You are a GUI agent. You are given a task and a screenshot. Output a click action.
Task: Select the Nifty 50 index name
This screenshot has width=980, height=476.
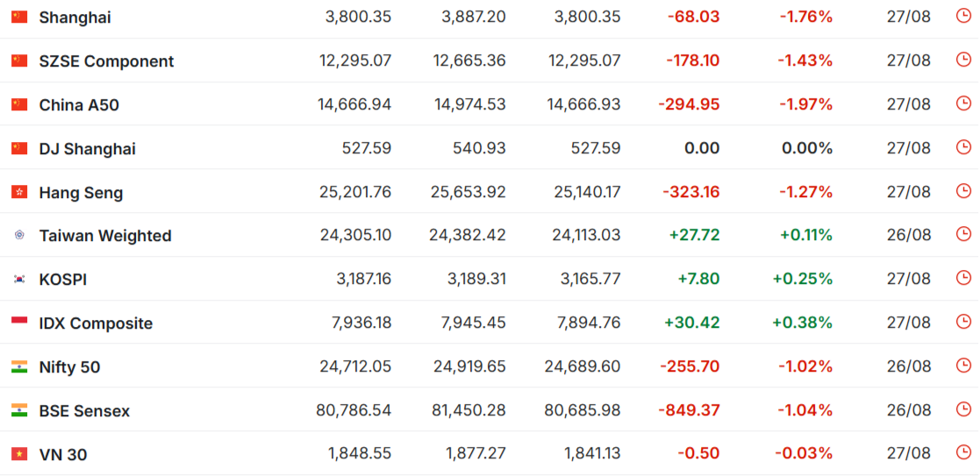pos(69,367)
